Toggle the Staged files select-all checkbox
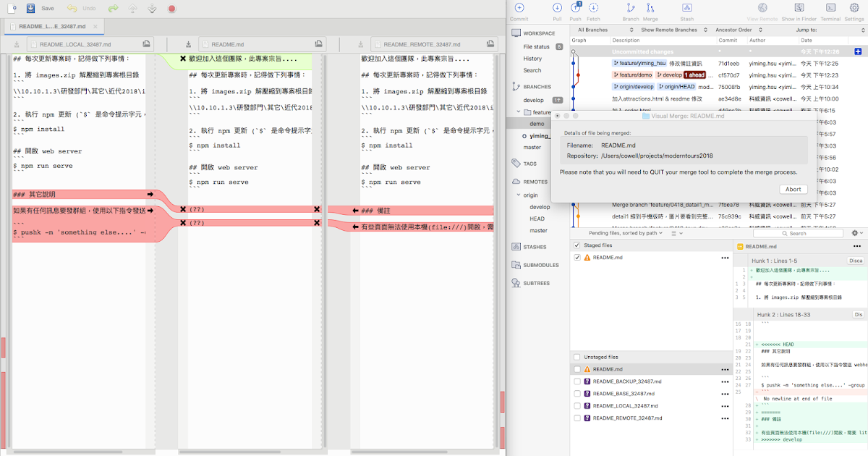This screenshot has width=868, height=456. 576,244
